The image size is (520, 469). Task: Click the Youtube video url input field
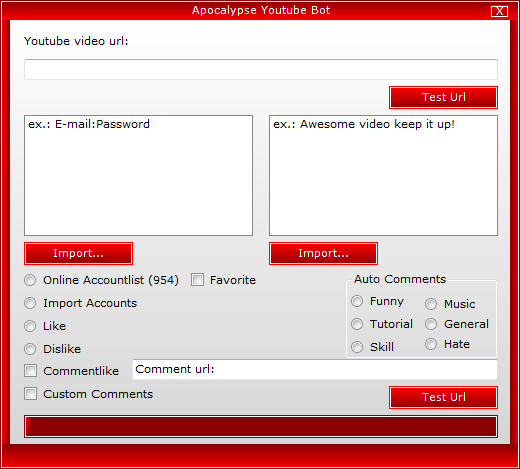261,70
